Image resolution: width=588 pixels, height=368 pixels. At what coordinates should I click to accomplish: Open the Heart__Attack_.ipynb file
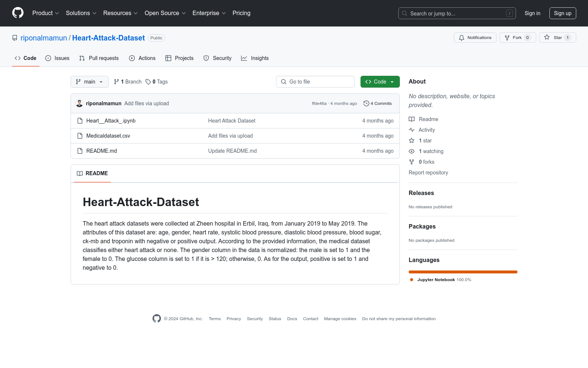tap(111, 121)
